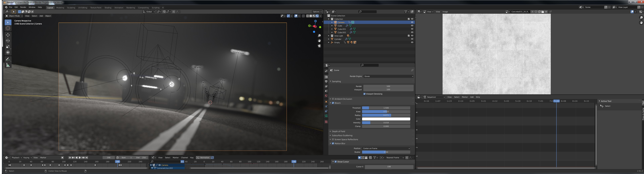Screen dimensions: 644x174
Task: Hide the Camera object in outliner
Action: click(412, 22)
